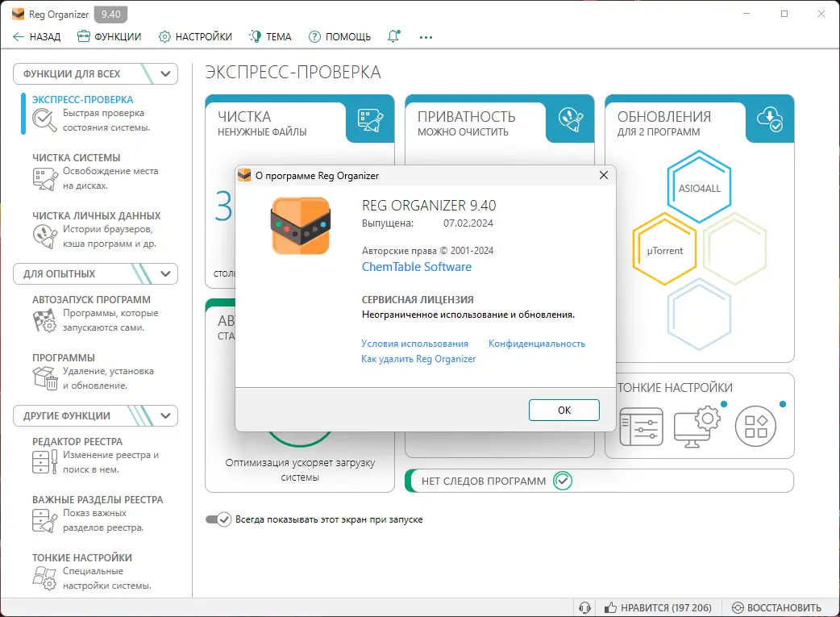The height and width of the screenshot is (617, 840).
Task: Open the Функции menu
Action: pyautogui.click(x=110, y=36)
